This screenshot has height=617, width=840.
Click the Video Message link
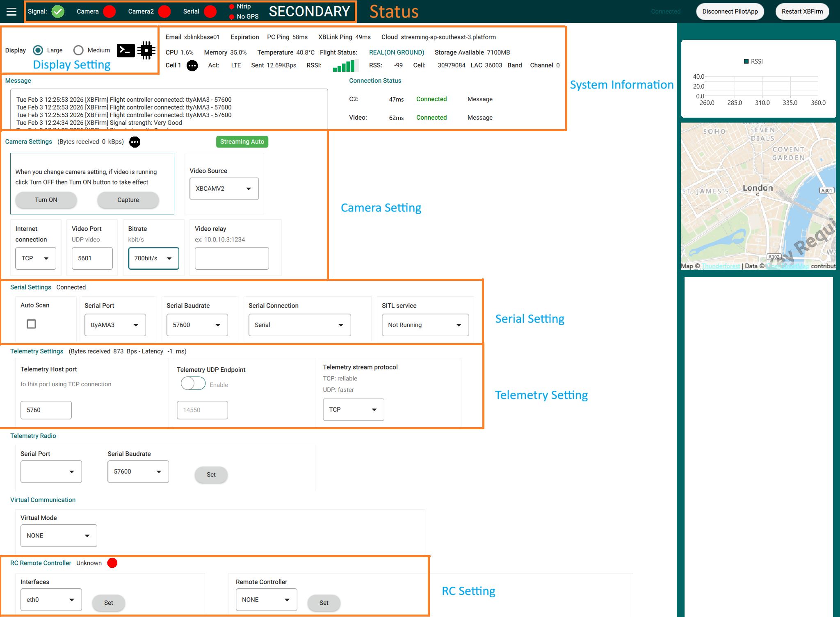tap(480, 118)
